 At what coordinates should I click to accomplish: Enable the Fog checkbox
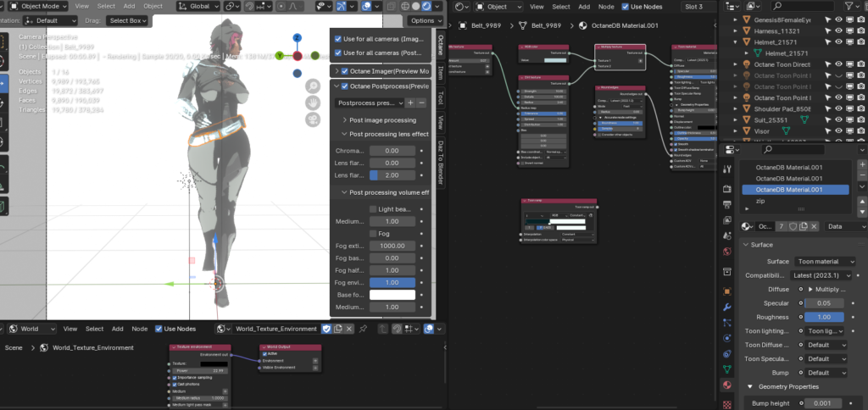[373, 233]
